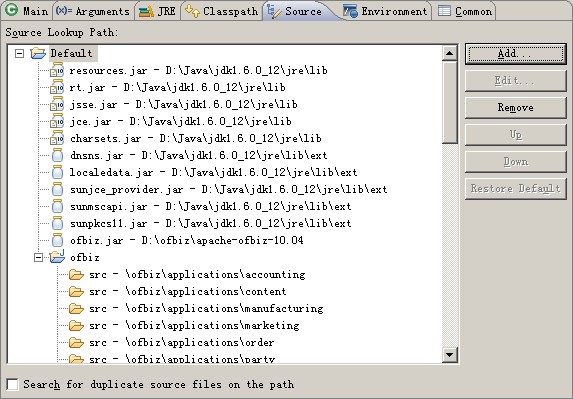
Task: Click the charsets.jar archive icon
Action: tap(57, 138)
